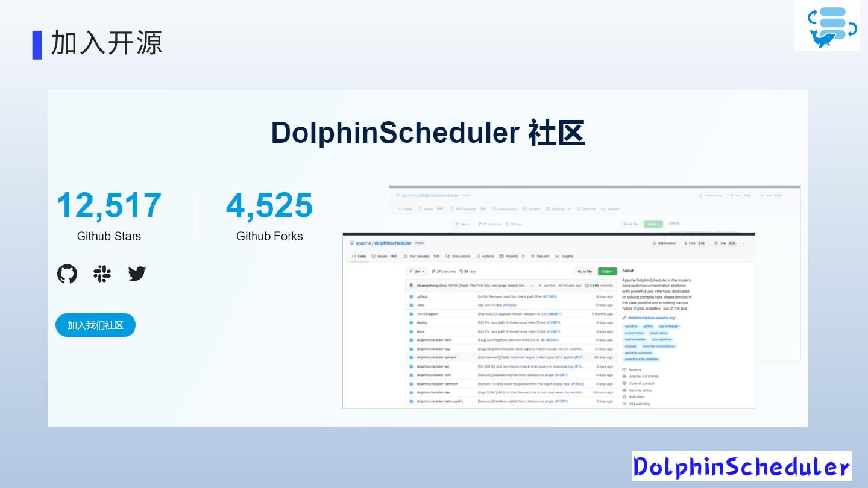Click the 9.4k stars link in About
The image size is (868, 488).
pos(634,397)
